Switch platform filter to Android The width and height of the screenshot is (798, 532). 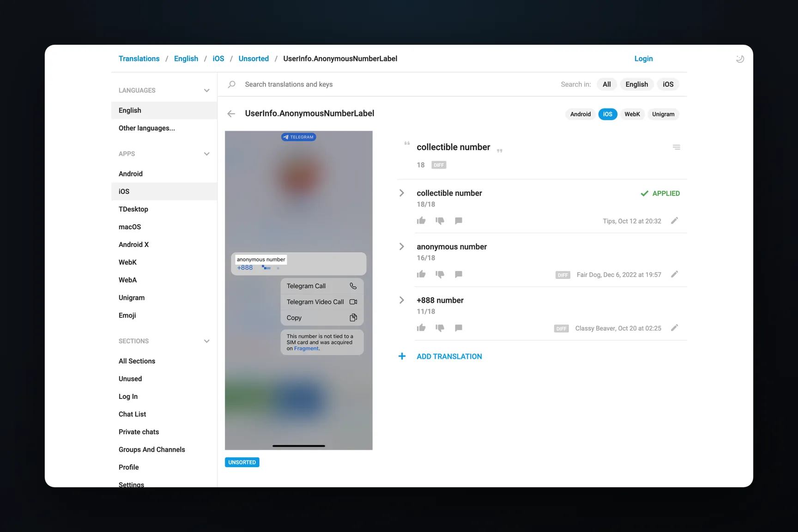click(580, 114)
